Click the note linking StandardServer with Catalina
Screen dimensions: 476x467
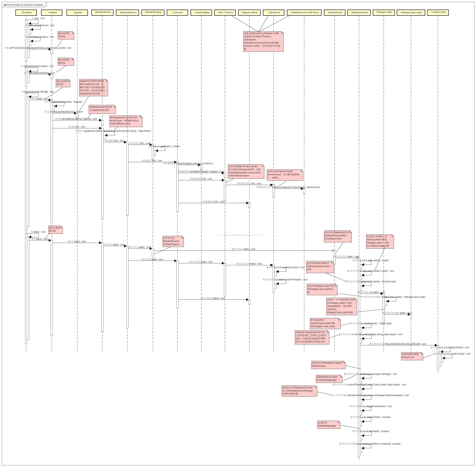point(102,109)
